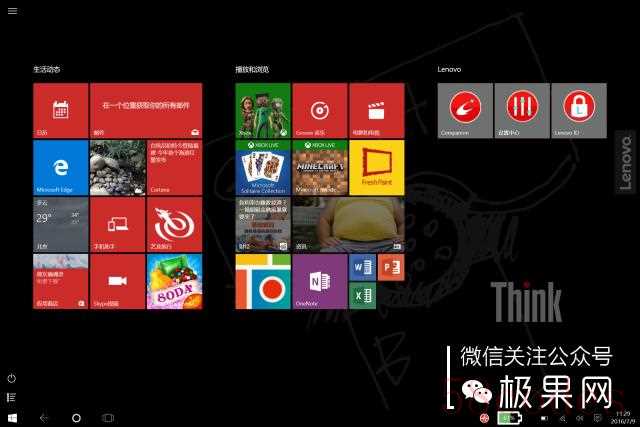Open the Calendar tile

coord(60,110)
